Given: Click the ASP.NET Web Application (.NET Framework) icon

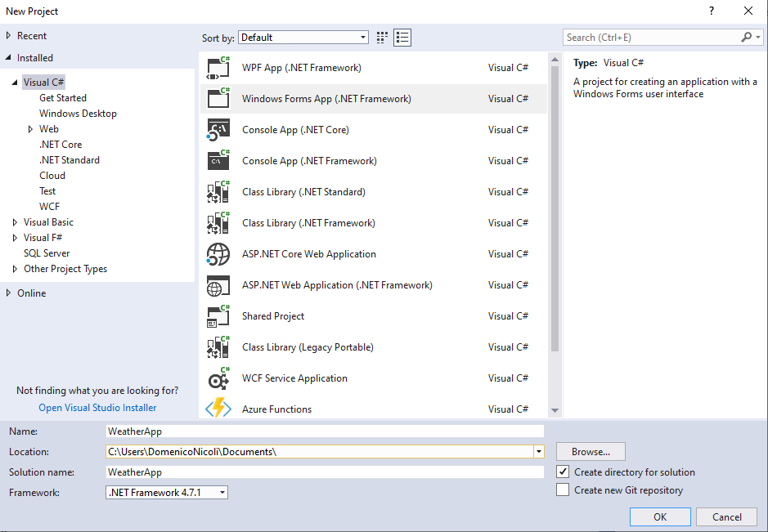Looking at the screenshot, I should click(x=218, y=285).
